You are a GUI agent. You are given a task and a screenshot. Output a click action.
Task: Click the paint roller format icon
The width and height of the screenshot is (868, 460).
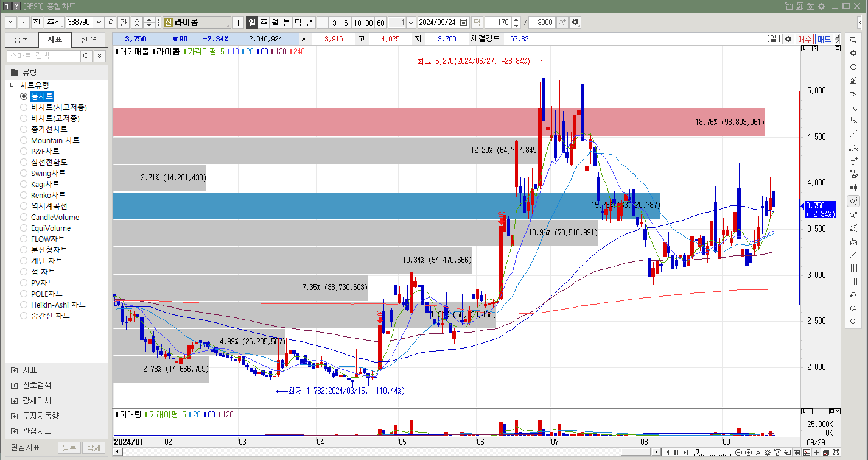pyautogui.click(x=778, y=452)
